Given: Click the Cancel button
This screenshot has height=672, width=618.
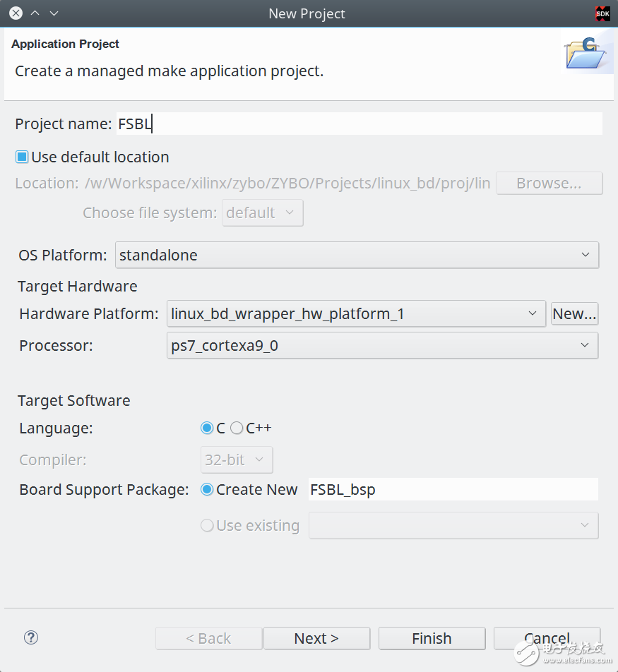Looking at the screenshot, I should [547, 638].
